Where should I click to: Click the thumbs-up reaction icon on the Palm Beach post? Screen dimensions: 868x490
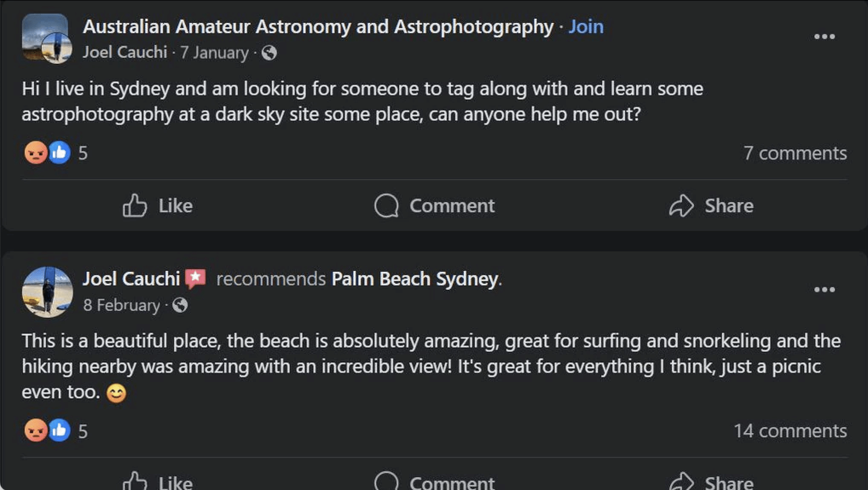click(59, 431)
